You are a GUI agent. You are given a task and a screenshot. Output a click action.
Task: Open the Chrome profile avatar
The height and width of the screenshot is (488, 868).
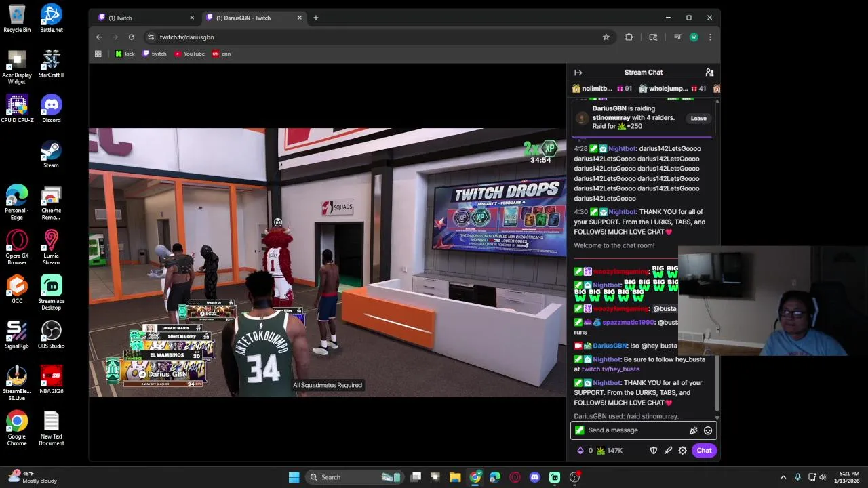(x=694, y=37)
